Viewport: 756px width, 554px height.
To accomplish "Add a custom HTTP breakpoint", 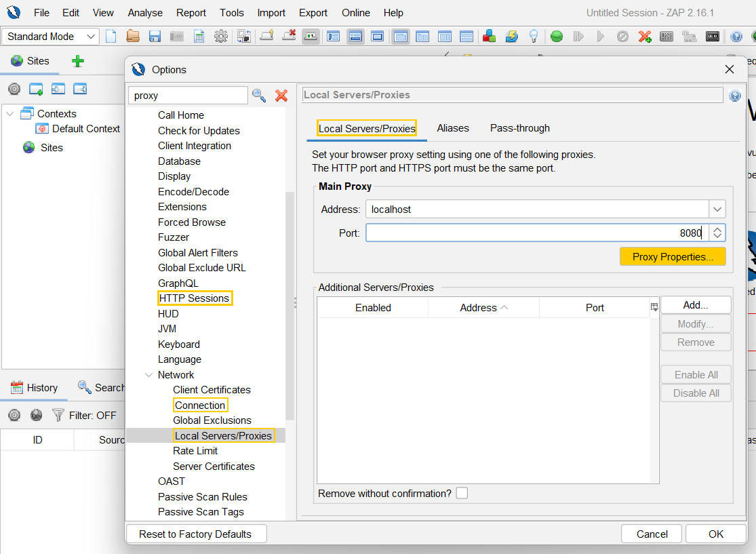I will [645, 36].
